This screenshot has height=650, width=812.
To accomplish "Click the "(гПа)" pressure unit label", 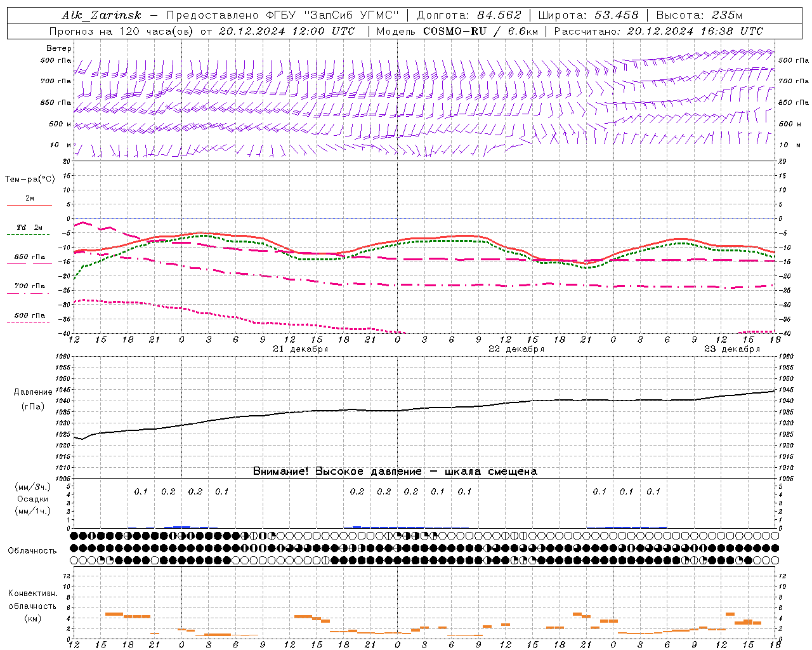I will coord(33,406).
